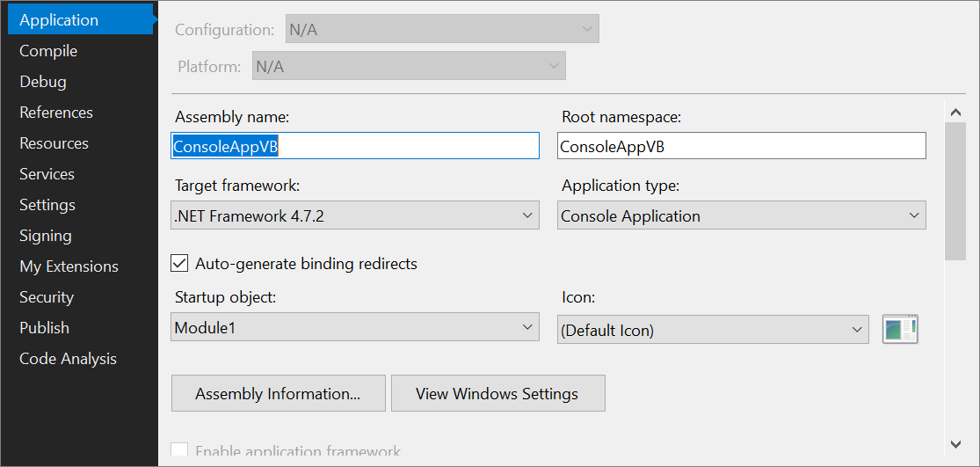Image resolution: width=980 pixels, height=467 pixels.
Task: Expand the Startup object dropdown
Action: 354,327
